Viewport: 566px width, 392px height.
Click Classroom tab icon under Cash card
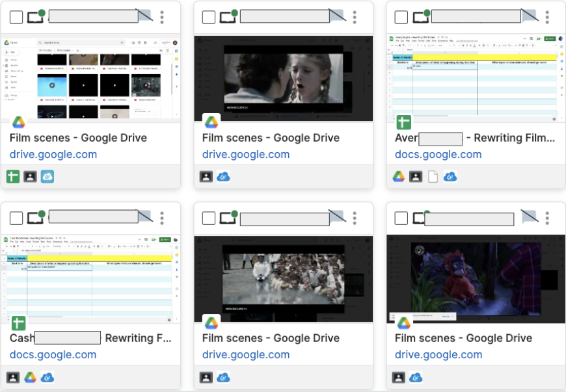13,378
